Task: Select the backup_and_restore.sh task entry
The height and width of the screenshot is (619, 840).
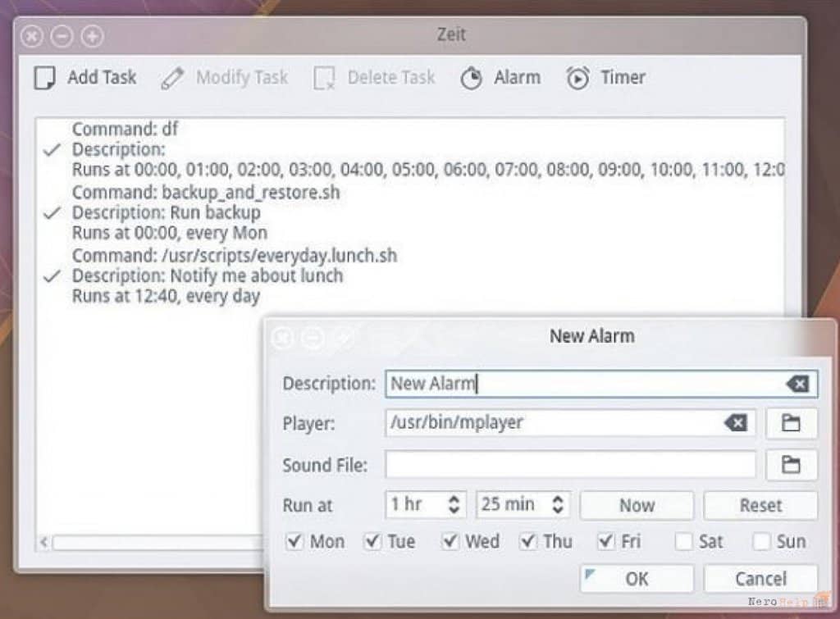Action: pos(206,212)
